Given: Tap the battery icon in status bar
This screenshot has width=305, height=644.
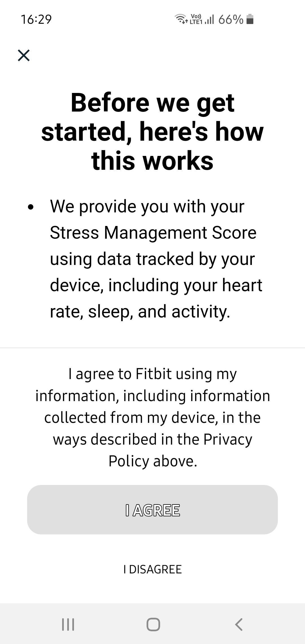Looking at the screenshot, I should pyautogui.click(x=250, y=19).
